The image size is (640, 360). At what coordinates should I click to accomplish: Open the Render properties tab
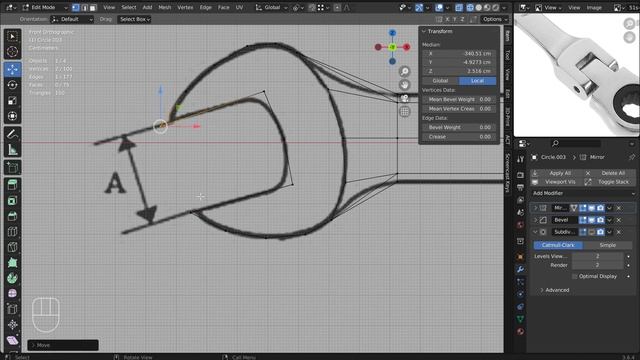tap(520, 175)
